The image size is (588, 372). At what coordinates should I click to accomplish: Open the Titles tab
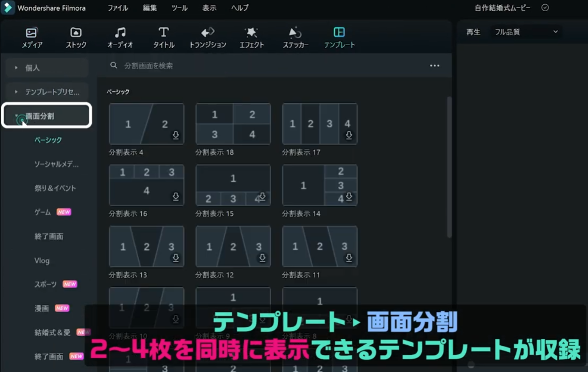point(164,38)
